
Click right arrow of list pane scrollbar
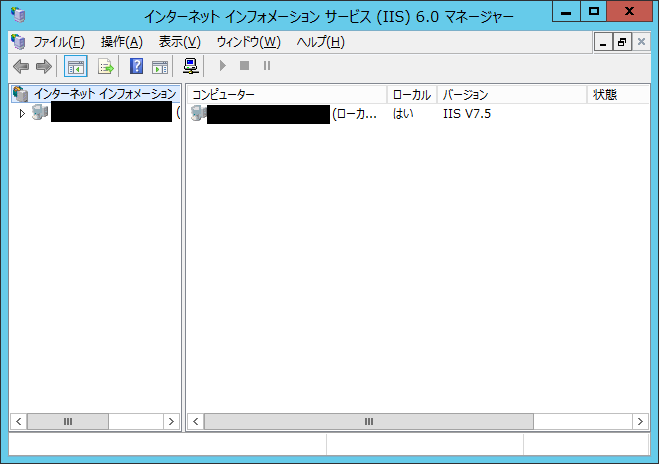click(641, 422)
